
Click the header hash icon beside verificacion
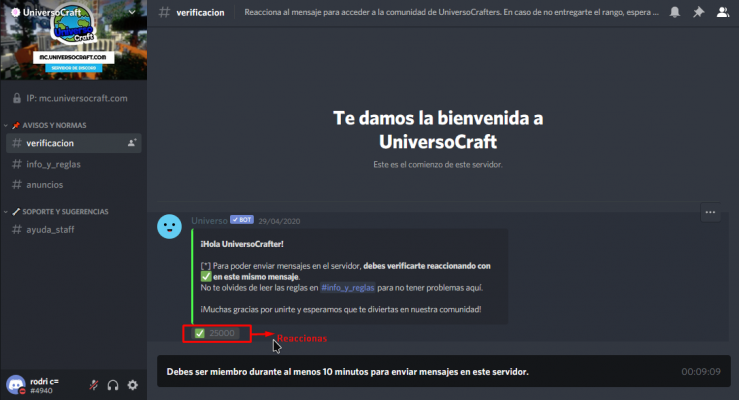(x=164, y=12)
